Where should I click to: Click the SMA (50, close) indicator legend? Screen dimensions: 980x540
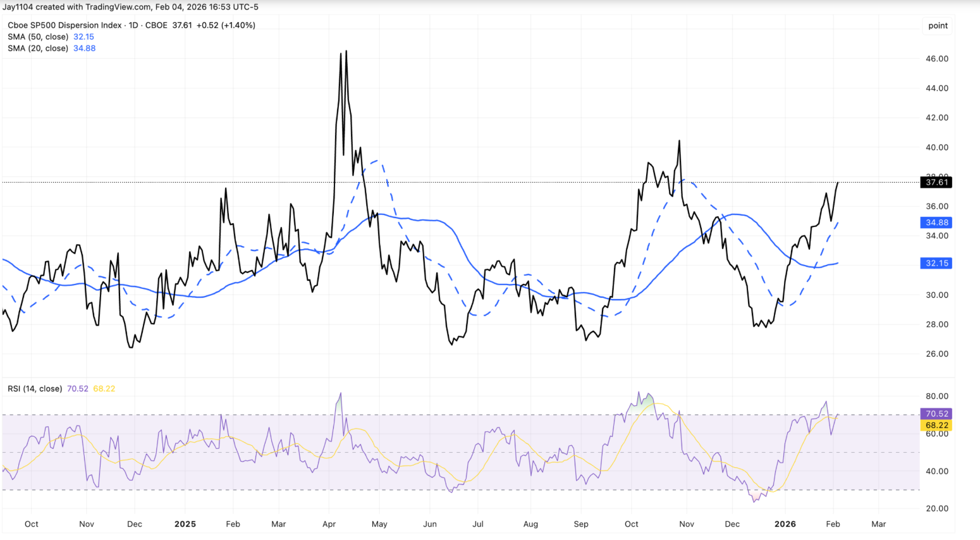[38, 37]
